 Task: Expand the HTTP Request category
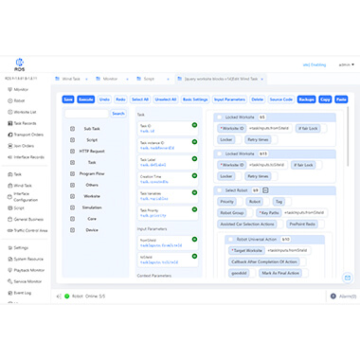(72, 151)
